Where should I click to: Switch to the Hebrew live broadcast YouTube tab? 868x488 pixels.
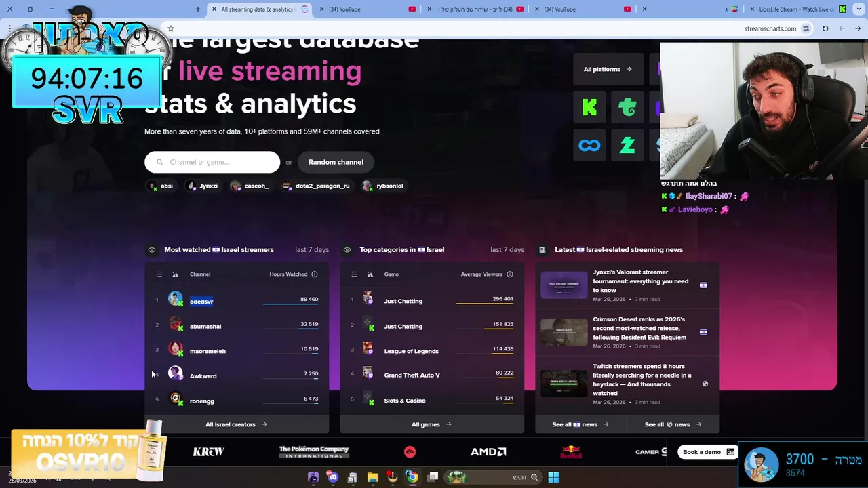475,9
